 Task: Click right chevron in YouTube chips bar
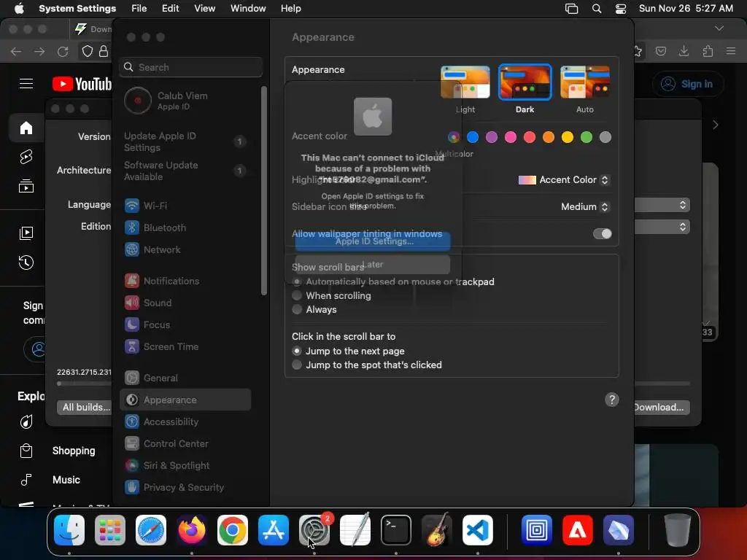click(x=715, y=125)
